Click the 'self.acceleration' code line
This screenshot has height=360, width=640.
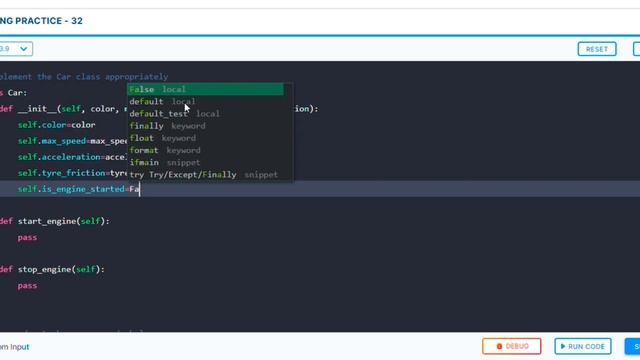click(73, 157)
